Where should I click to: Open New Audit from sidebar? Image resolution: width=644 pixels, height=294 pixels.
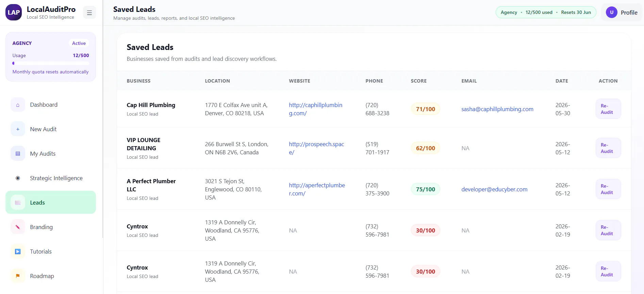tap(51, 129)
